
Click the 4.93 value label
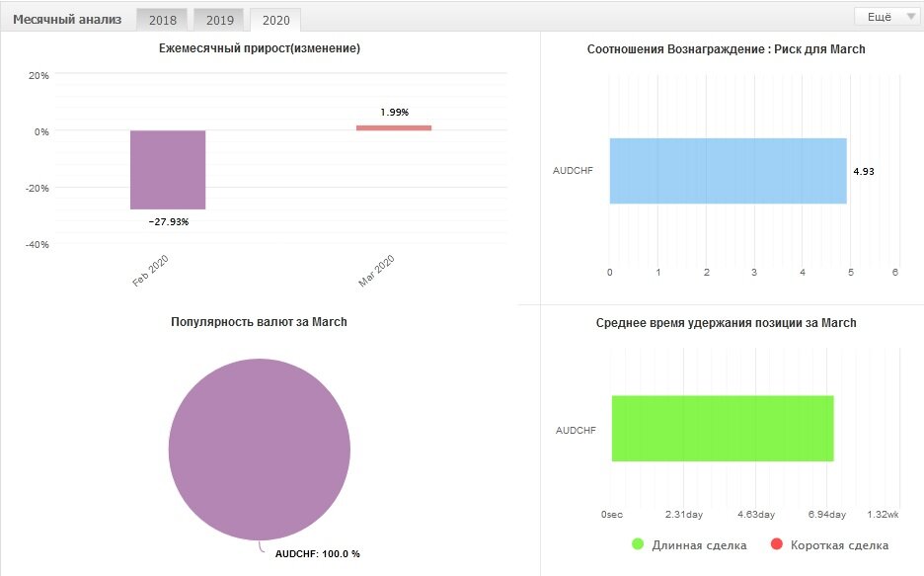coord(864,172)
